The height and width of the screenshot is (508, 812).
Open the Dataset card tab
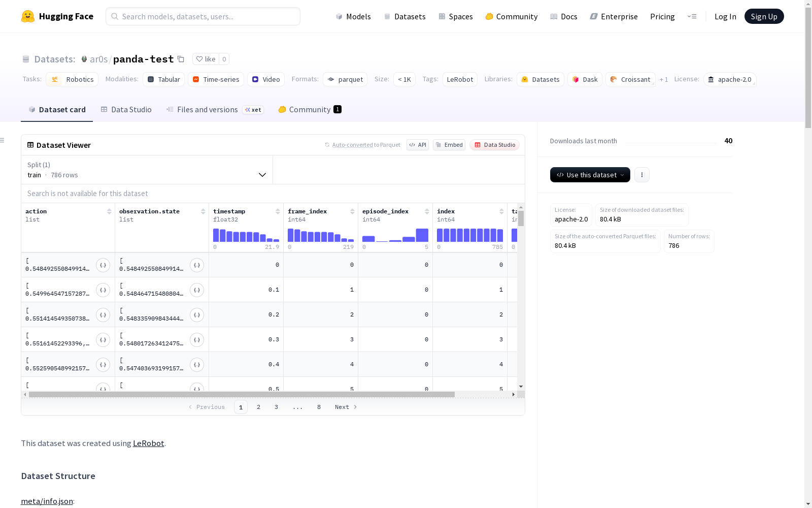57,110
